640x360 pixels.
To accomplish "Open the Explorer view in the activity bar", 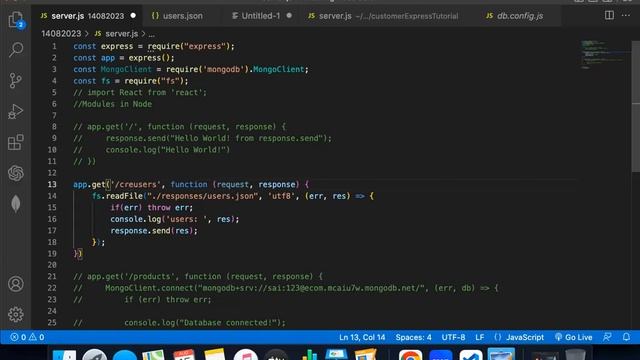I will (16, 20).
